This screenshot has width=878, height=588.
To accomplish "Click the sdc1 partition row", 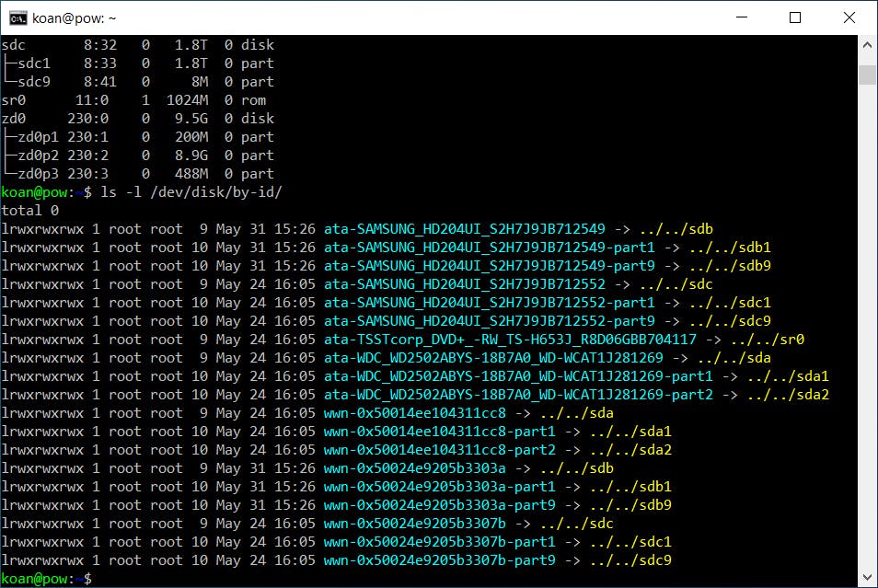I will 138,63.
